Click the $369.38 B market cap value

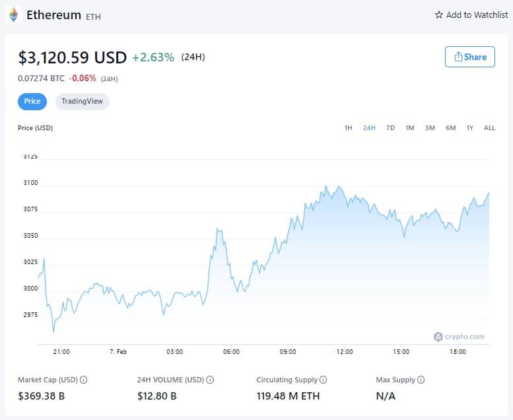click(x=41, y=396)
